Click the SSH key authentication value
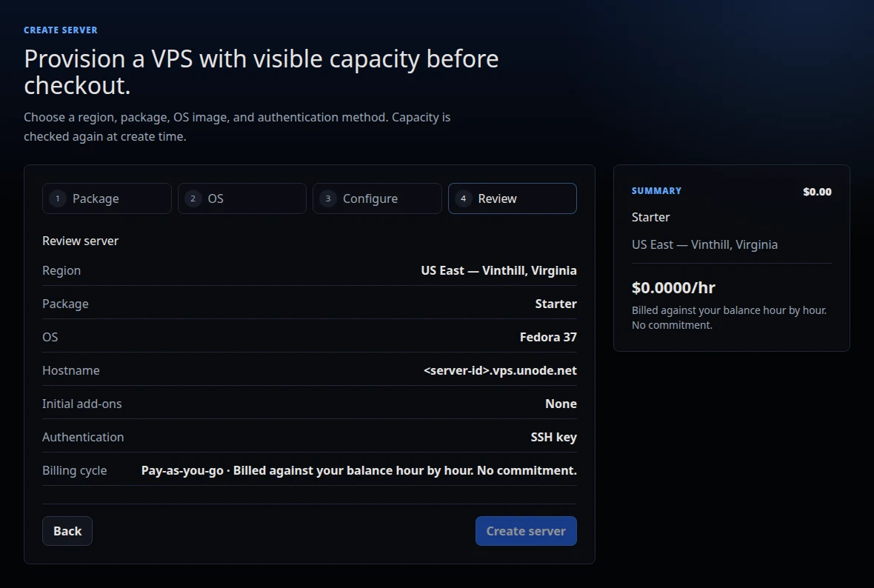 (x=553, y=438)
